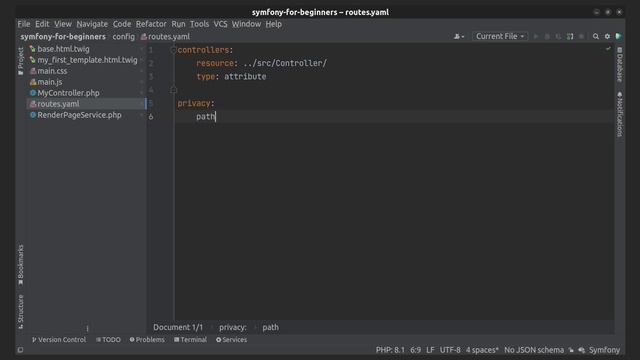The width and height of the screenshot is (640, 360).
Task: Click privacy: breadcrumb below editor
Action: (x=233, y=327)
